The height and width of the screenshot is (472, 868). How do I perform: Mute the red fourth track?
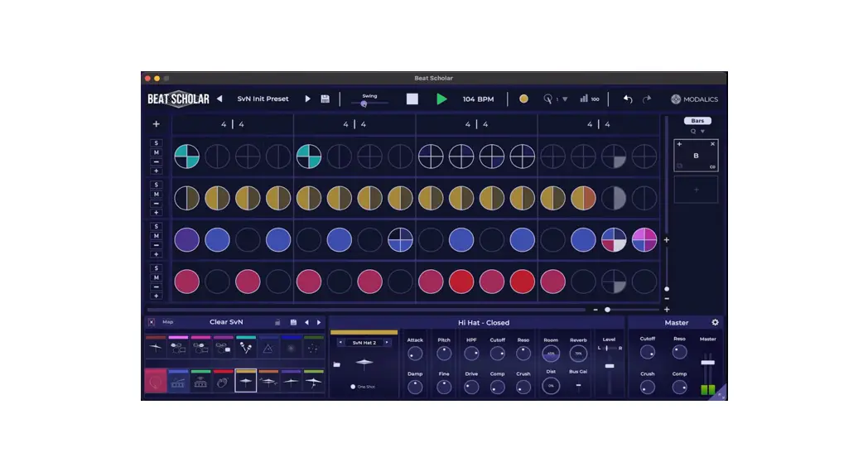click(x=156, y=277)
